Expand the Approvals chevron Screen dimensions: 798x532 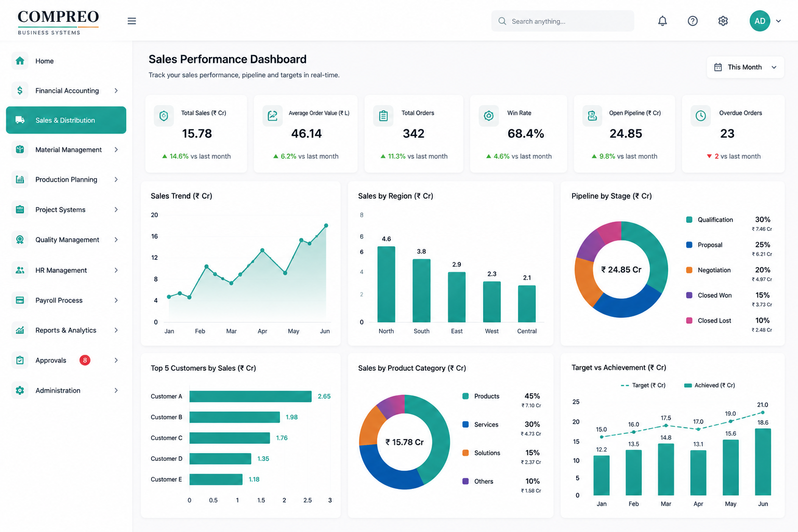[x=116, y=360]
